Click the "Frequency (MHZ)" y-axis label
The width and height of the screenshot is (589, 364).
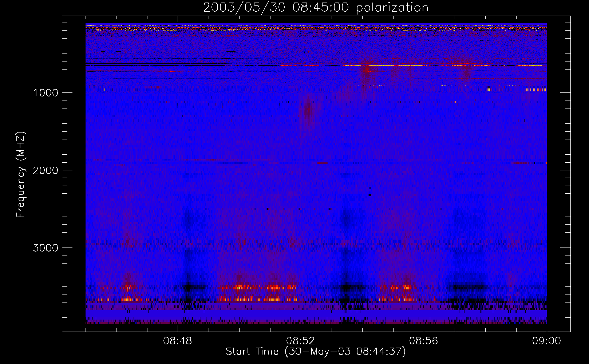point(21,175)
